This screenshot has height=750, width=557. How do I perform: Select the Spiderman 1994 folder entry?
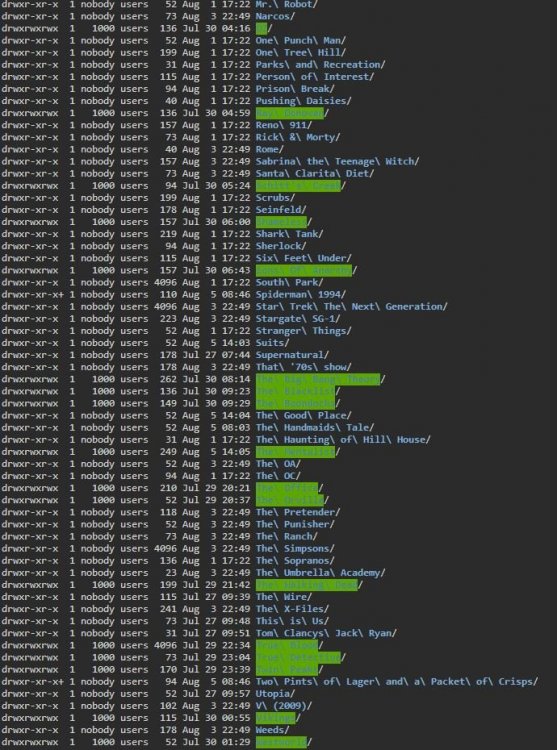point(300,295)
